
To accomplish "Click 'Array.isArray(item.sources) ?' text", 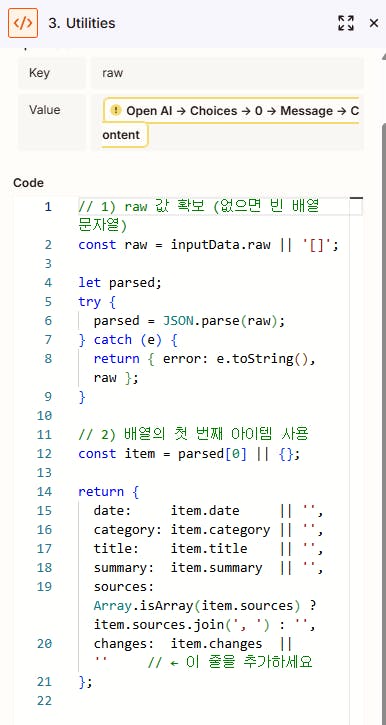I will click(205, 605).
